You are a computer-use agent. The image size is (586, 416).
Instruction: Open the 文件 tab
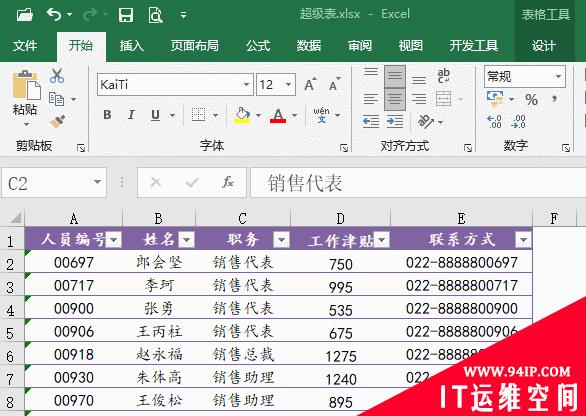pyautogui.click(x=25, y=46)
